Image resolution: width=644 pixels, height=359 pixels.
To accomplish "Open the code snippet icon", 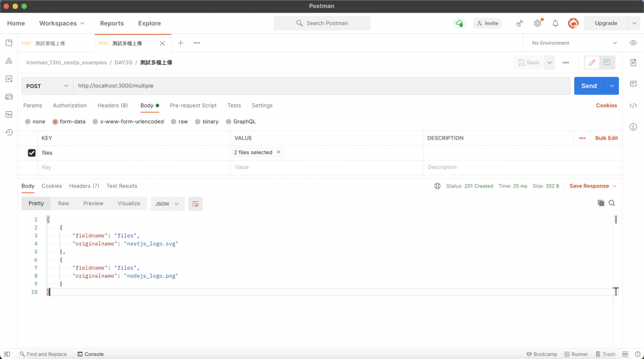I will tap(633, 106).
